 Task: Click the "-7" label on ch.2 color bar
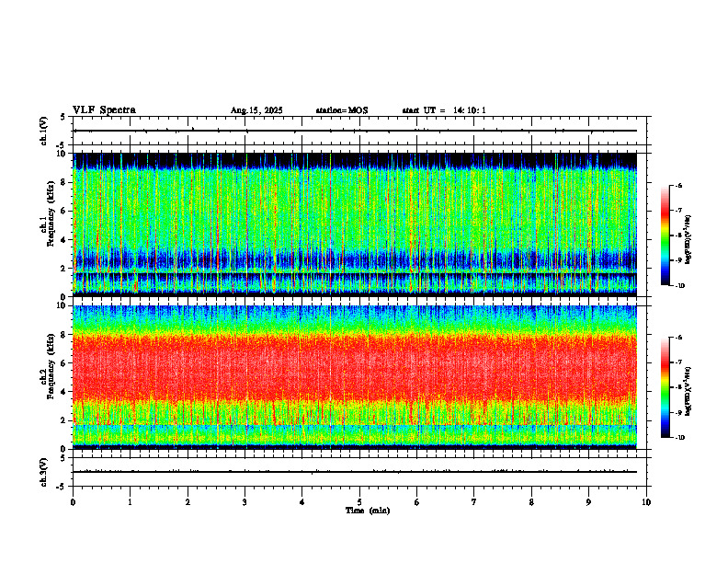(x=677, y=362)
